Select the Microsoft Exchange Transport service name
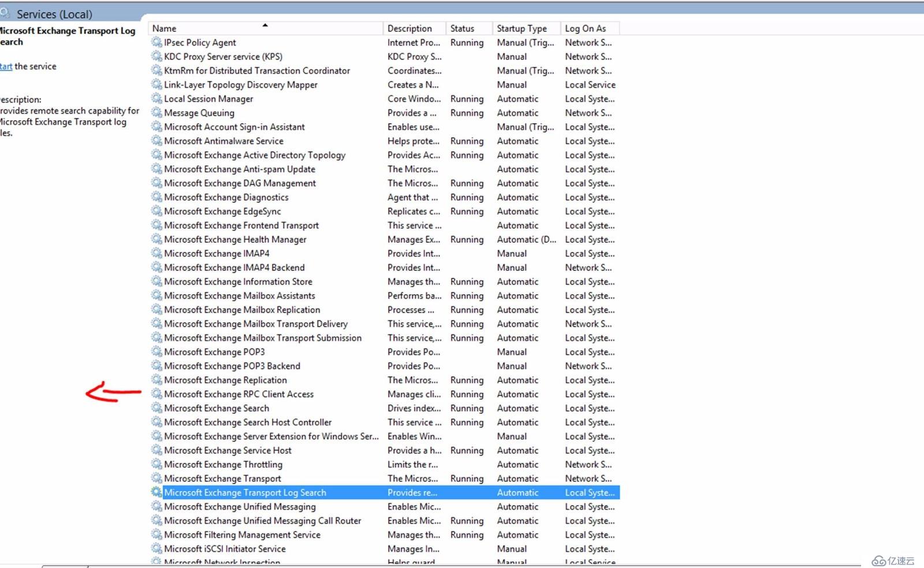The image size is (924, 568). (x=222, y=478)
